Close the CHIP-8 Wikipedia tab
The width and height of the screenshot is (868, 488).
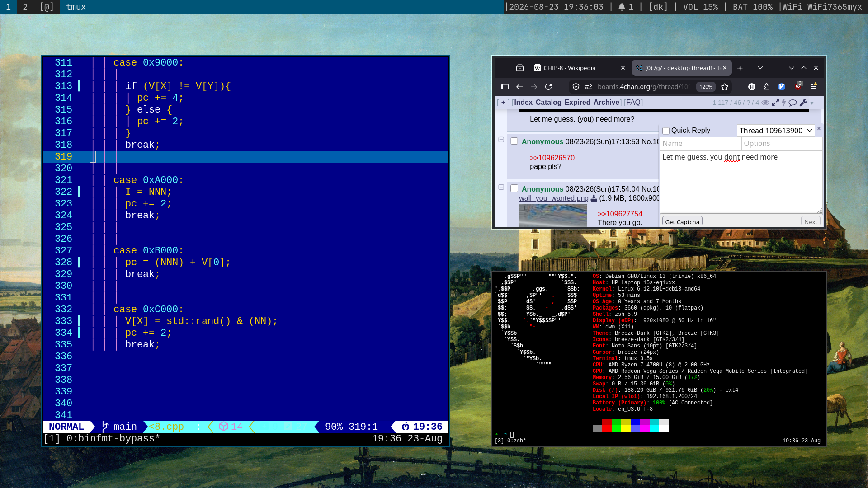click(x=623, y=68)
